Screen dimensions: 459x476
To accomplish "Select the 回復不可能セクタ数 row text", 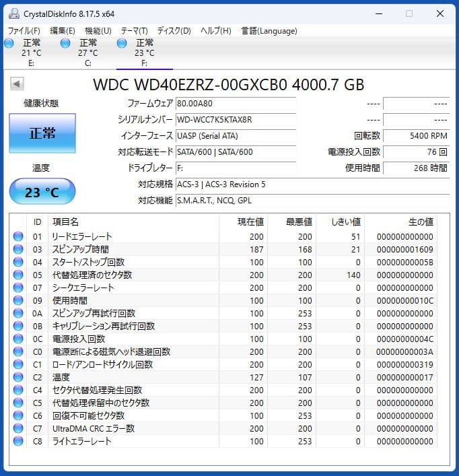I will pyautogui.click(x=88, y=415).
